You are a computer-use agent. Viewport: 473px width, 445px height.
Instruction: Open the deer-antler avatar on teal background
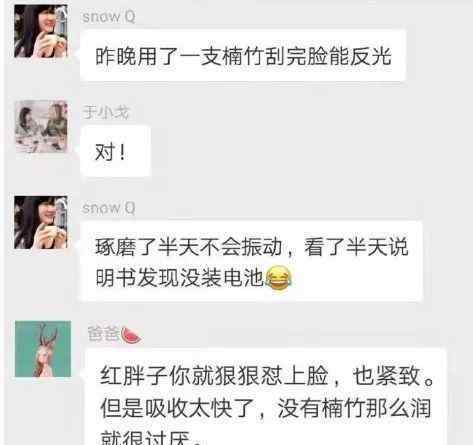pos(43,349)
